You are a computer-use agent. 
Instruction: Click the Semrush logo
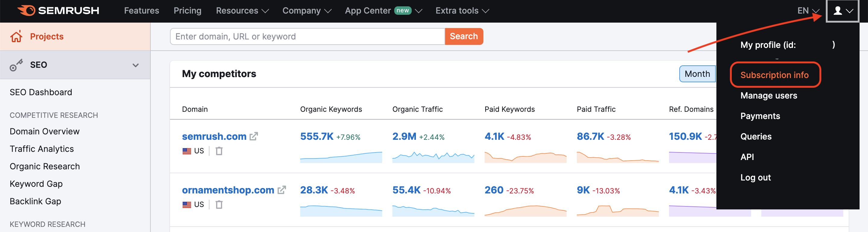coord(58,11)
